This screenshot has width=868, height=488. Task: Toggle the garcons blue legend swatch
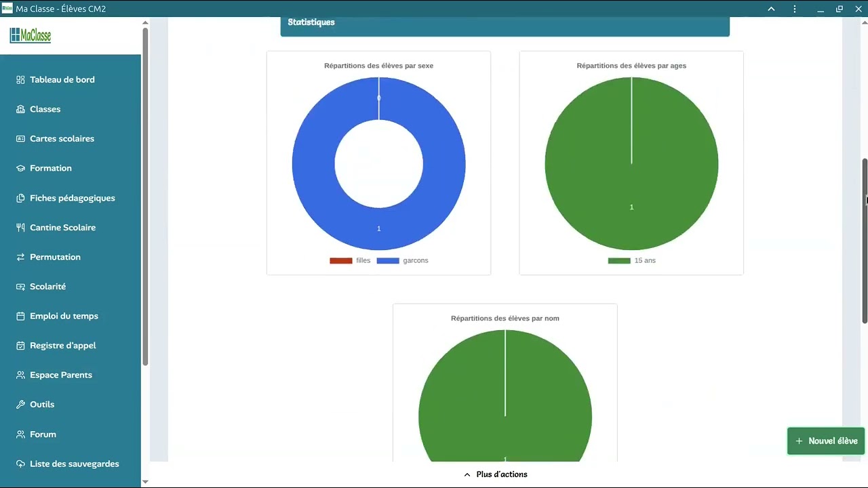click(x=388, y=261)
